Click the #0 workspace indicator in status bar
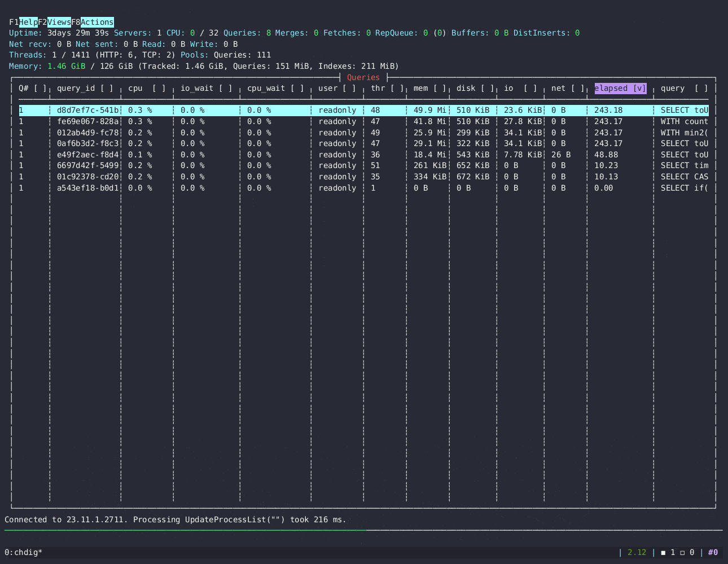728x564 pixels. point(712,552)
